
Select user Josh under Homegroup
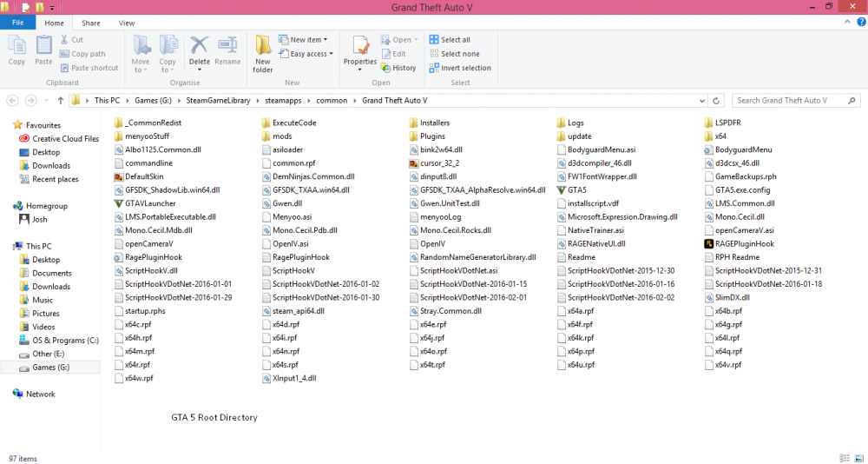[x=33, y=220]
